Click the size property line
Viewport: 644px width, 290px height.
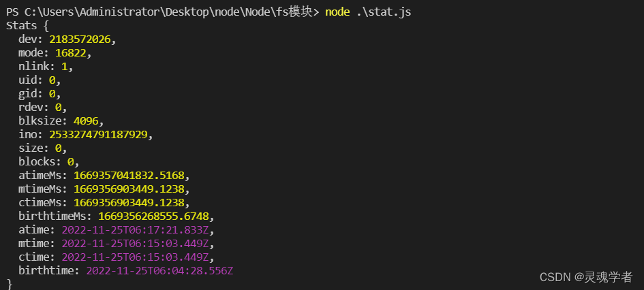tap(40, 148)
